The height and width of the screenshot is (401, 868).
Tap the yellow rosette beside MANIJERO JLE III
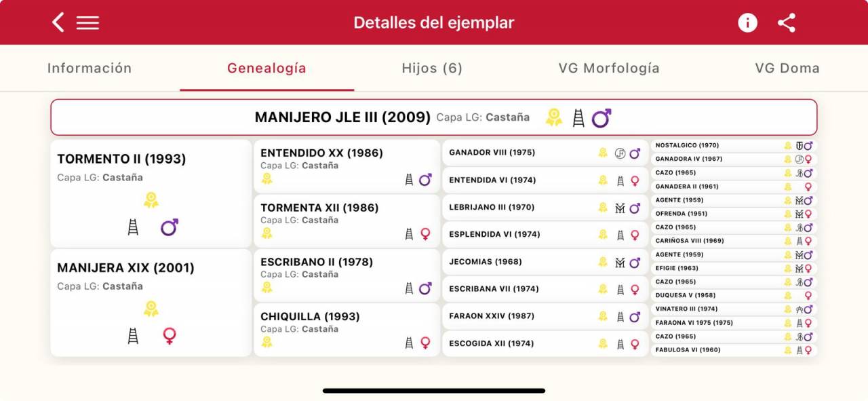coord(554,117)
